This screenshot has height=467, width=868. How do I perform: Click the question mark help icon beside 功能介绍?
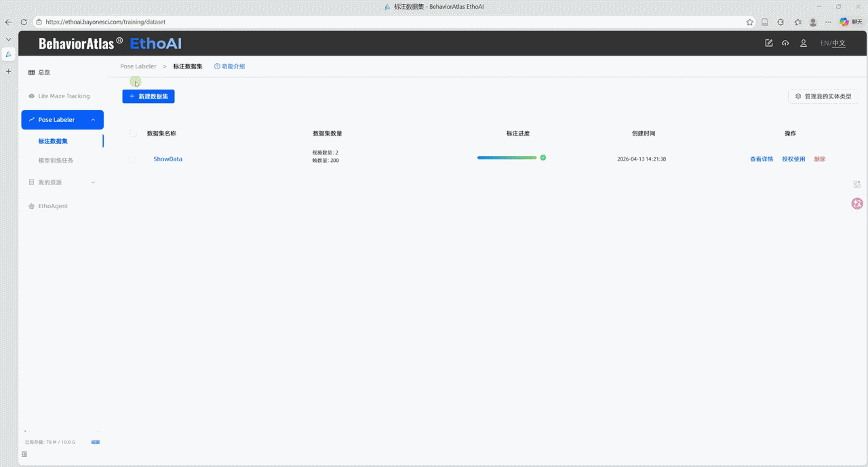(217, 66)
